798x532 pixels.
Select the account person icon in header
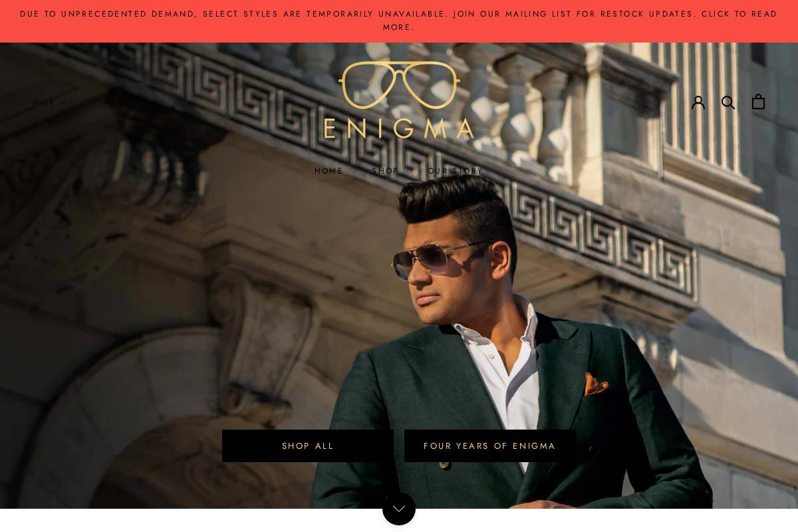[698, 102]
